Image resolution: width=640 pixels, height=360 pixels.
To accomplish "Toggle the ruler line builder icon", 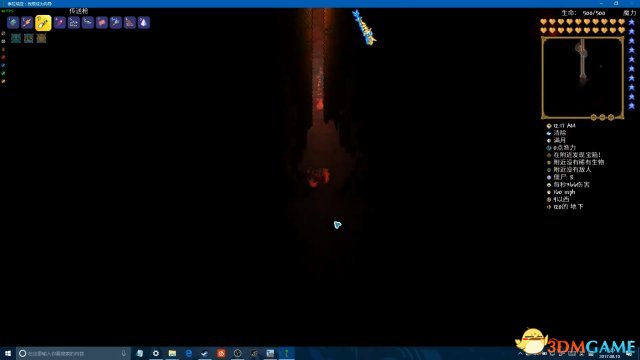I will [3, 33].
